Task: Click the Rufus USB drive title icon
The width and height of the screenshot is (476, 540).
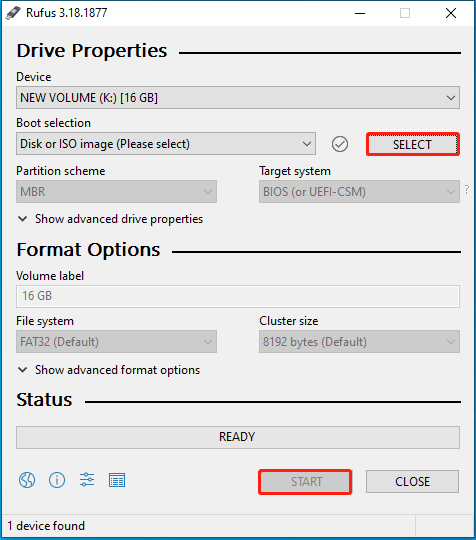Action: tap(13, 13)
